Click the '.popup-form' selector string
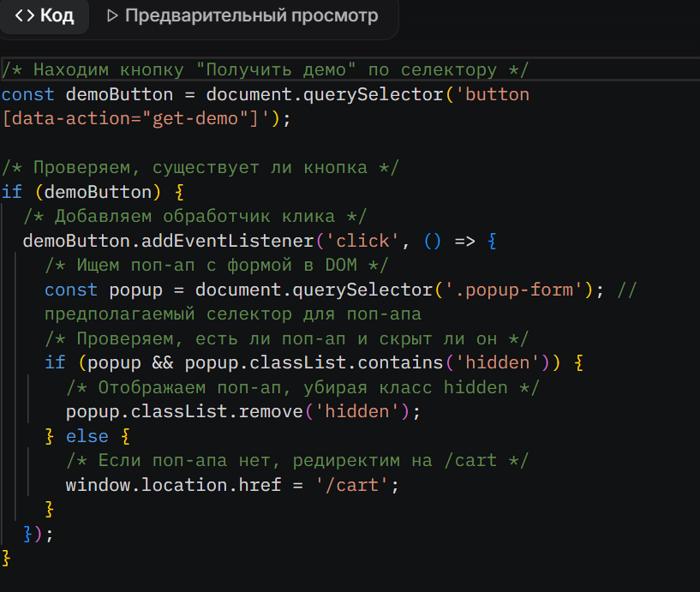 tap(522, 290)
